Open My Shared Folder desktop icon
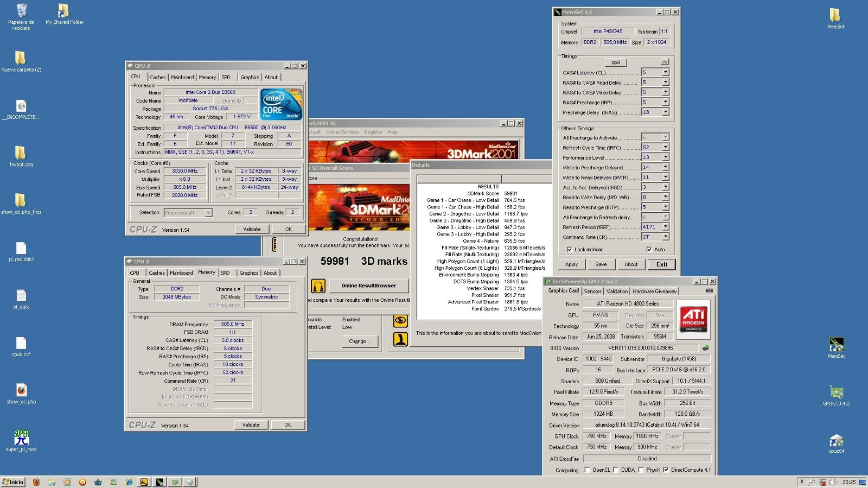This screenshot has height=488, width=868. click(x=64, y=14)
